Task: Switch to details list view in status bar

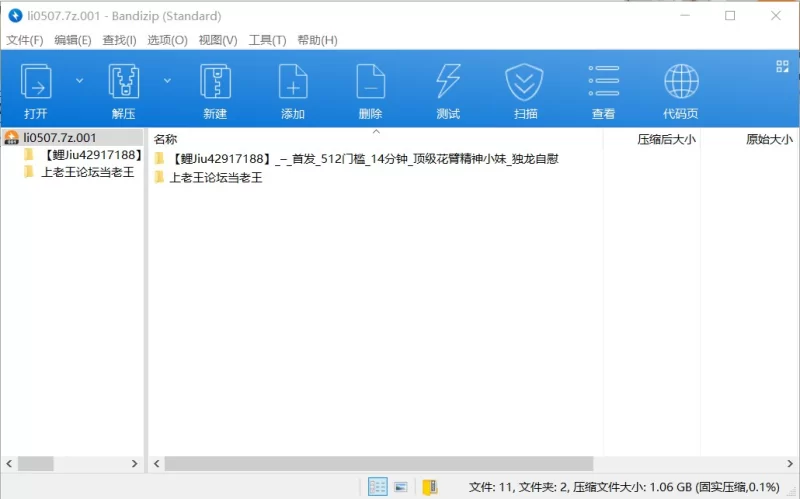Action: tap(378, 487)
